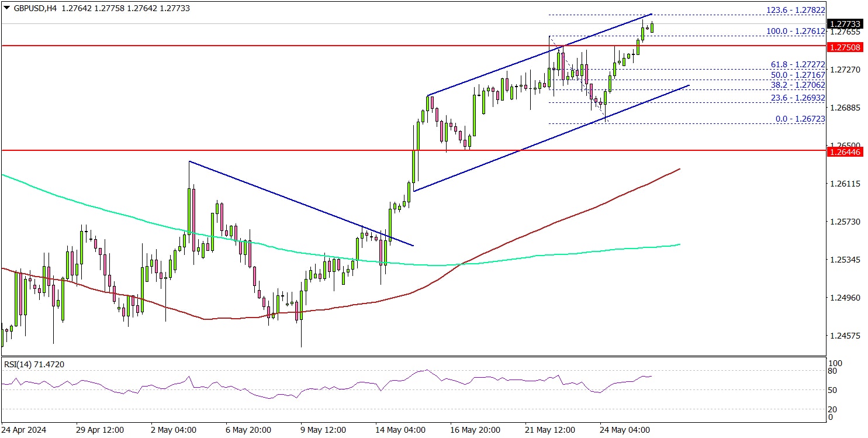Select the 61.8 Fibonacci retracement label
This screenshot has height=438, width=868.
(798, 65)
